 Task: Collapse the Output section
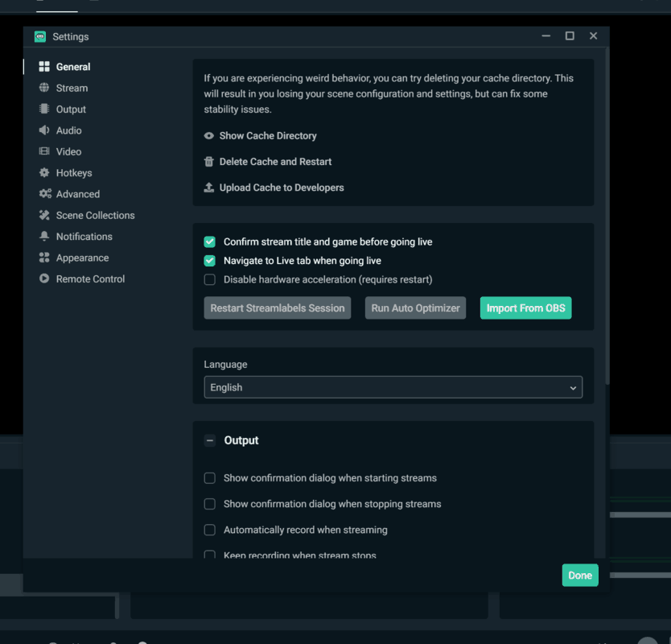pos(210,440)
